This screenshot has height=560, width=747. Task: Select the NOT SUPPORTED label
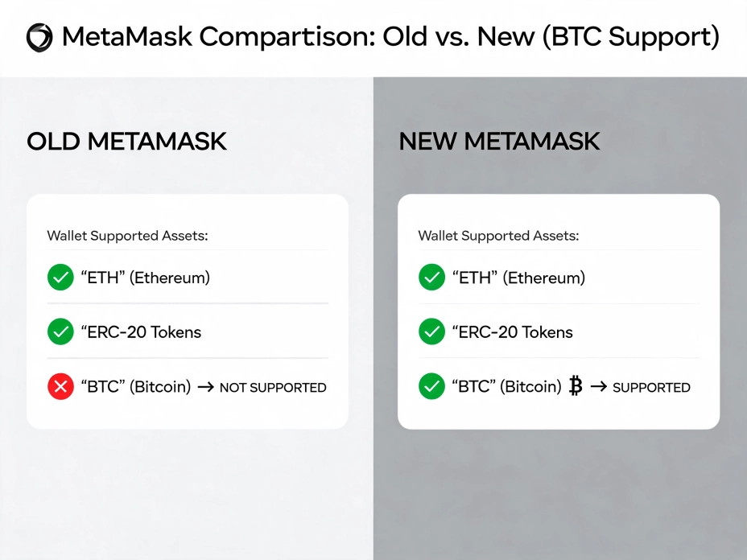tap(273, 388)
